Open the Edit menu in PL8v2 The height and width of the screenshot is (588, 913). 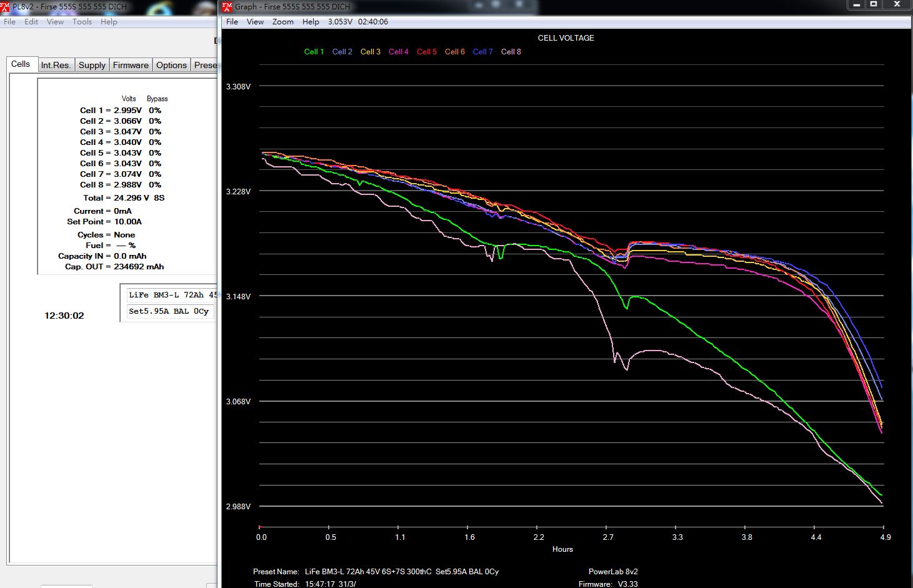(x=31, y=22)
